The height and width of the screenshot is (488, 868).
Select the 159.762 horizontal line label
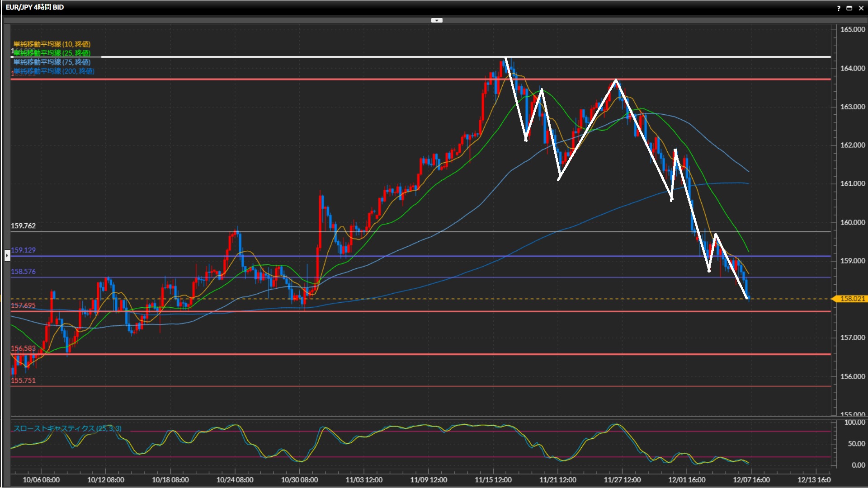pos(23,225)
